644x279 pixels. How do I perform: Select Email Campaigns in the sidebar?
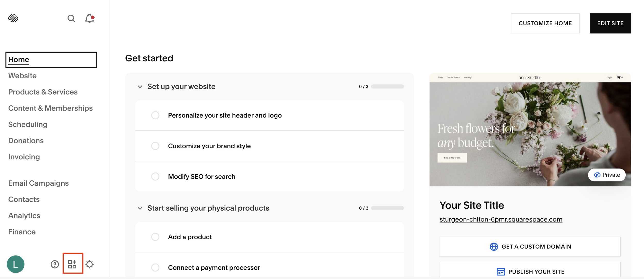38,183
